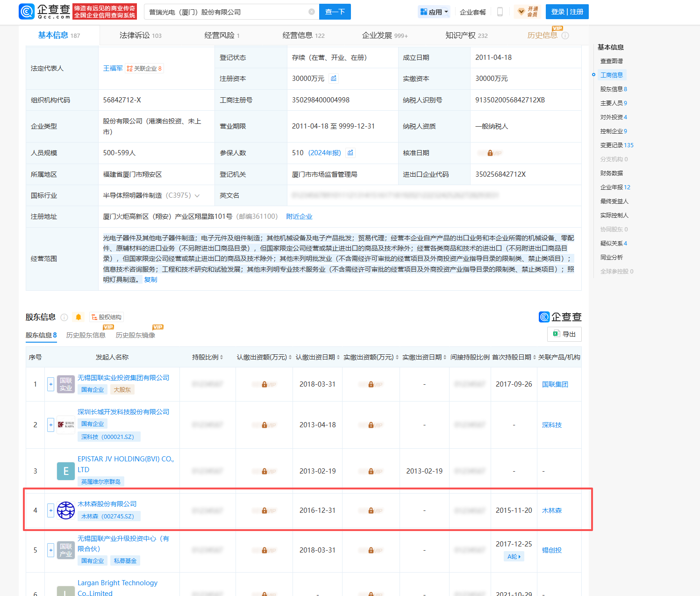Image resolution: width=700 pixels, height=596 pixels.
Task: Open the mobile phone app icon
Action: 500,12
